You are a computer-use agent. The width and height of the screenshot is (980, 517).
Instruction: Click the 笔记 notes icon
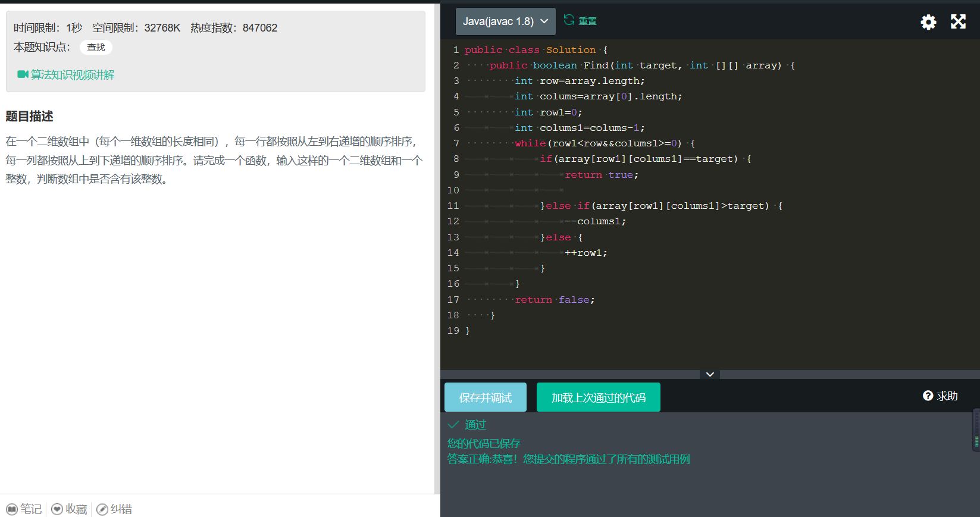click(12, 509)
